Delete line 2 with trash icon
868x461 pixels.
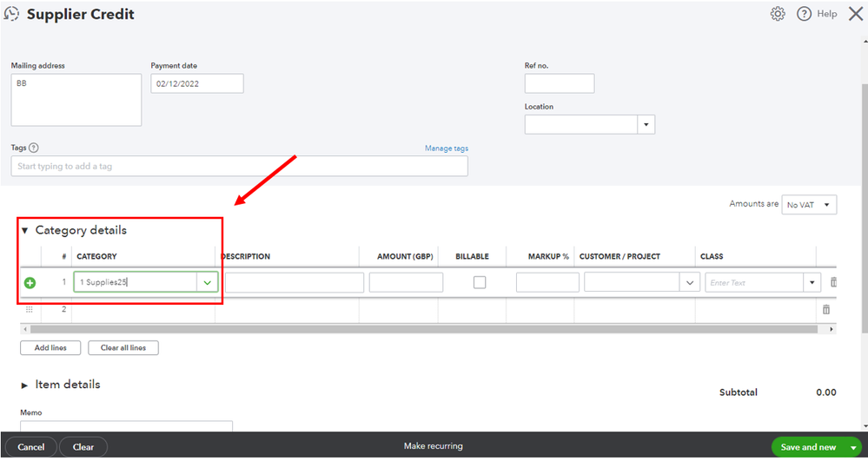coord(826,309)
